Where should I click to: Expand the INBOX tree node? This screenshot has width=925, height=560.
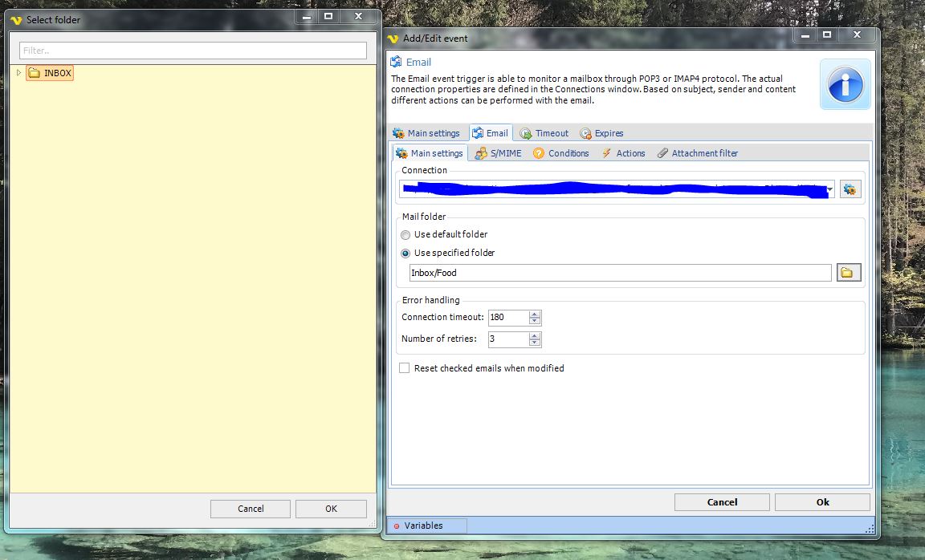tap(18, 73)
